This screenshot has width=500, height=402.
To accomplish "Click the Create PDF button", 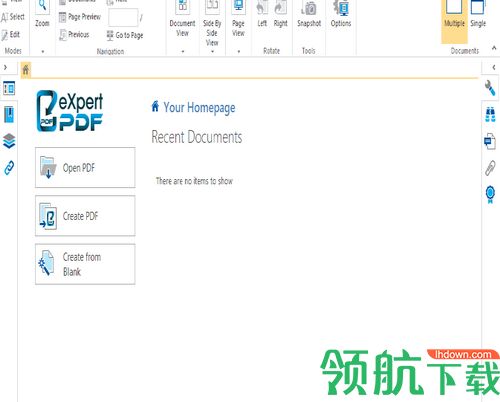I will [85, 216].
